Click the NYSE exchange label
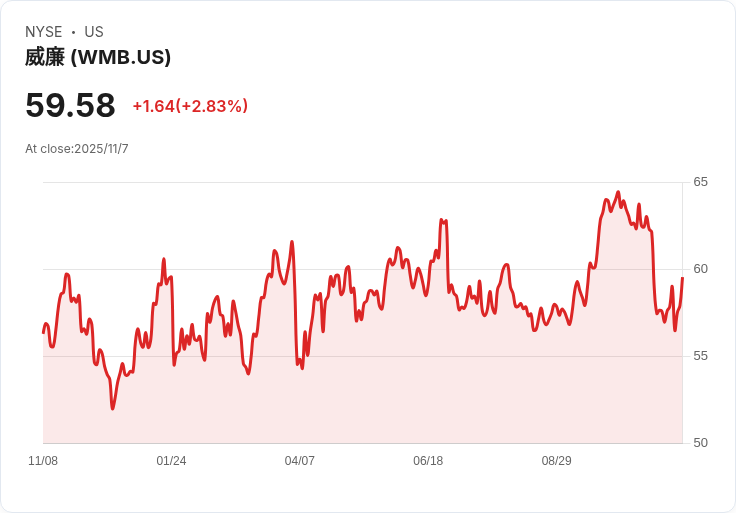736x513 pixels. pyautogui.click(x=44, y=32)
